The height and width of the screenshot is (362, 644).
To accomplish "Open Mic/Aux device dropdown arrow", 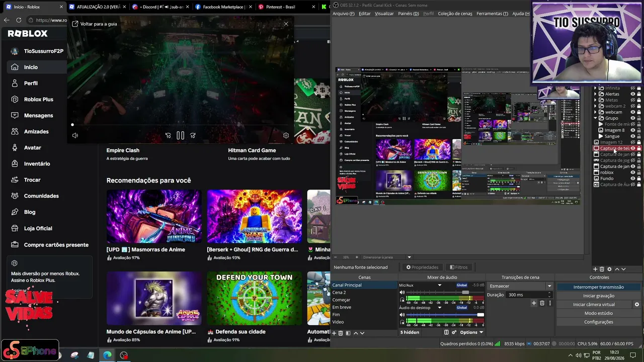I will click(439, 285).
